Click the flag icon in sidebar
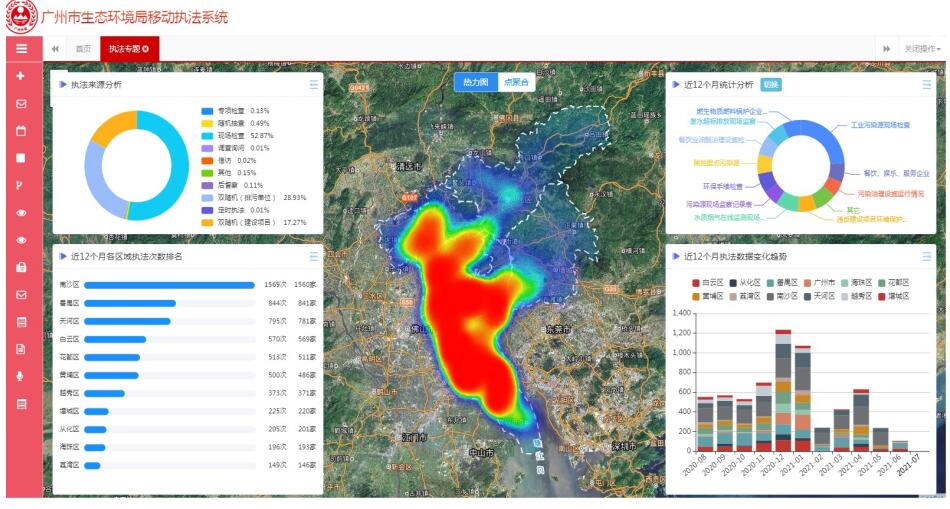950x509 pixels. pos(21,185)
